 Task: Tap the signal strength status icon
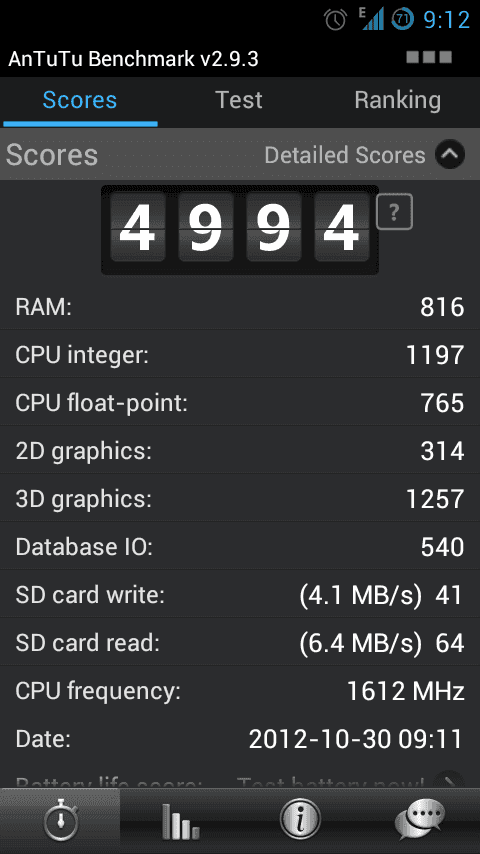[x=372, y=19]
